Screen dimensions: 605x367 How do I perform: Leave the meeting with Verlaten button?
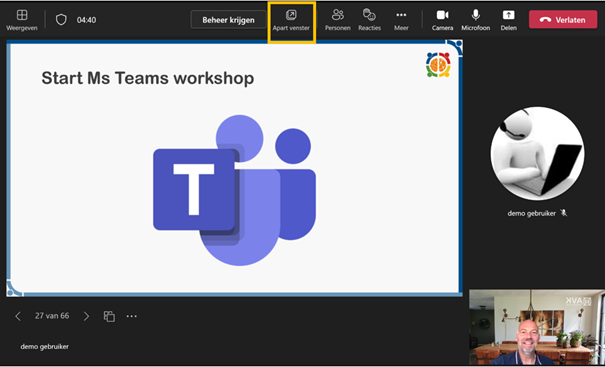click(563, 20)
